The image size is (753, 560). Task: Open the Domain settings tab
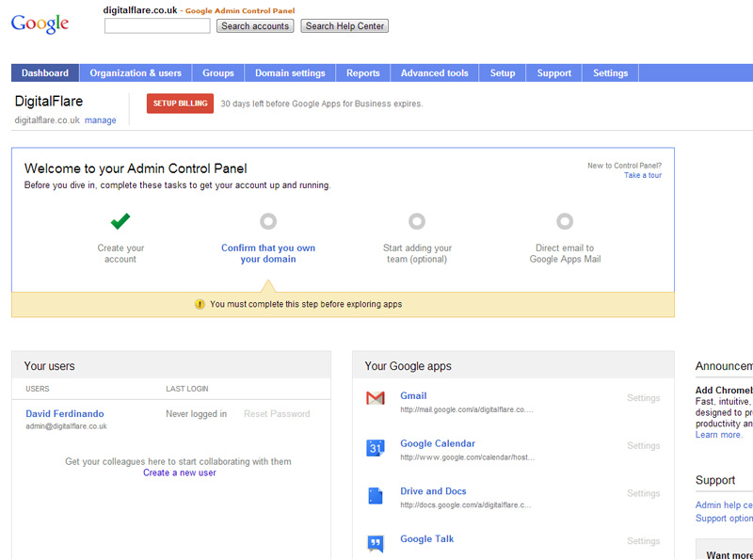(290, 73)
